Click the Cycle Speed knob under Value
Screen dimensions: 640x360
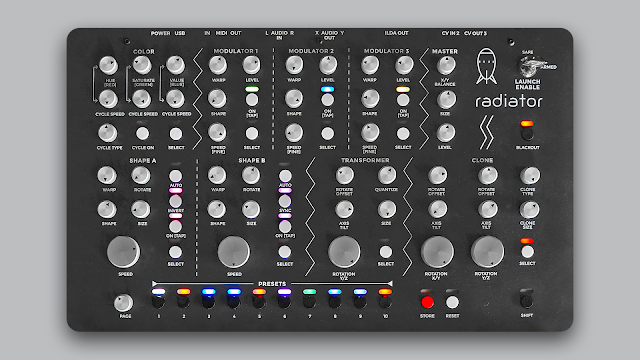(176, 99)
